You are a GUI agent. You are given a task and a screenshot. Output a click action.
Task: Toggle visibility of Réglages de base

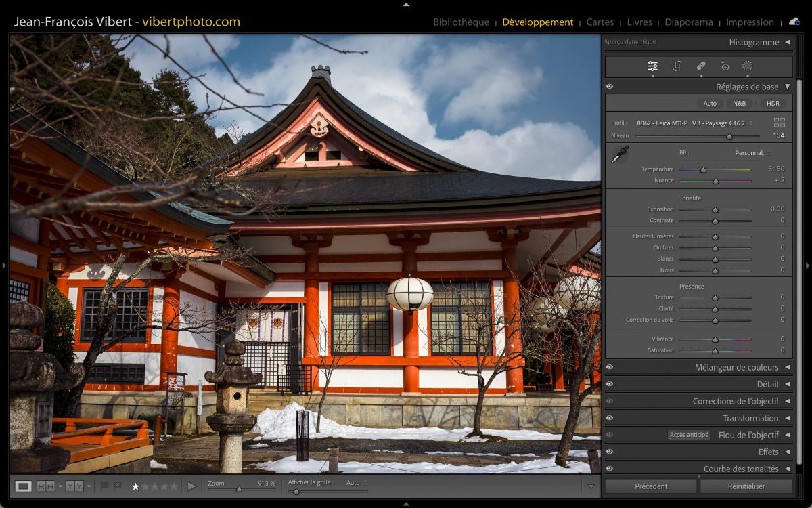(610, 87)
